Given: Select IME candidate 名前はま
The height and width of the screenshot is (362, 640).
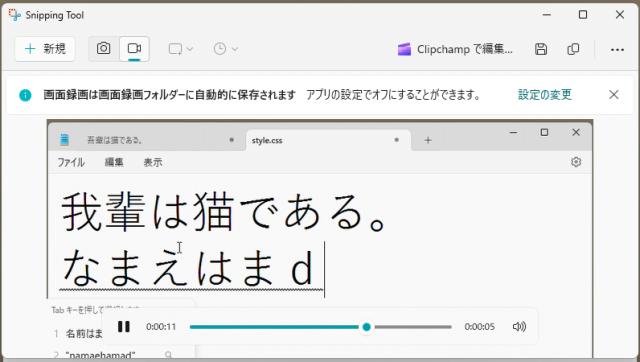Looking at the screenshot, I should [84, 334].
